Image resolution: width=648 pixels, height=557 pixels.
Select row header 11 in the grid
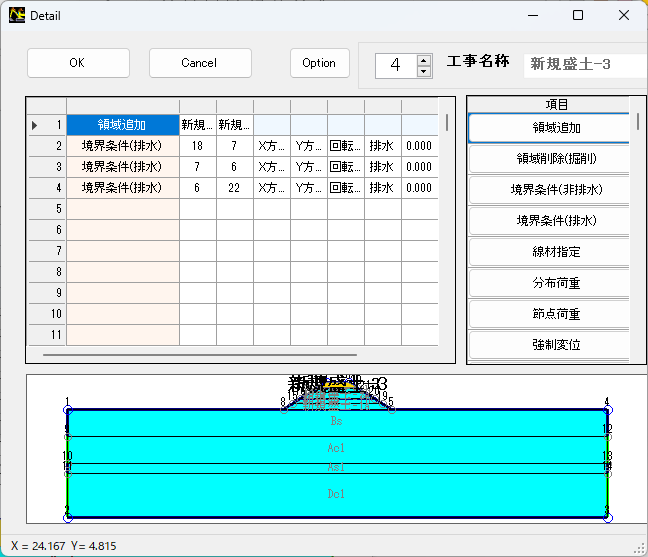coord(46,335)
